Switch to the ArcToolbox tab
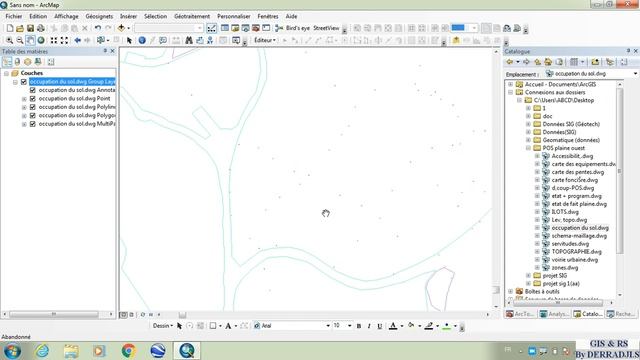This screenshot has height=360, width=640. [520, 314]
